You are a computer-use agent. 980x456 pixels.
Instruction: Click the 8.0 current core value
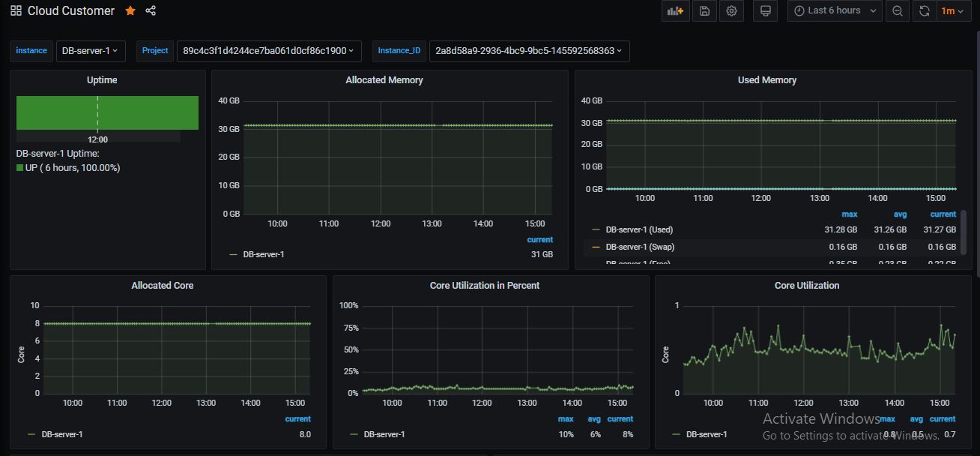click(x=304, y=434)
